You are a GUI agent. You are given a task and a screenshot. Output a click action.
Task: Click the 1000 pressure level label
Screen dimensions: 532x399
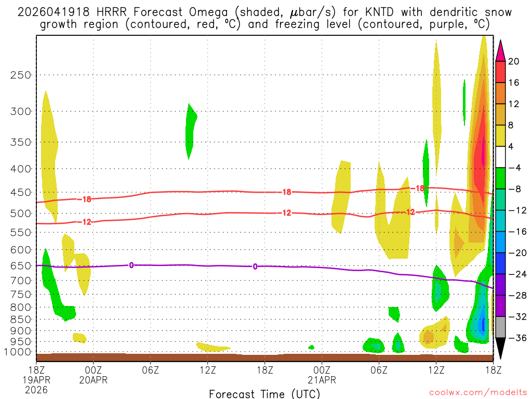coord(18,352)
